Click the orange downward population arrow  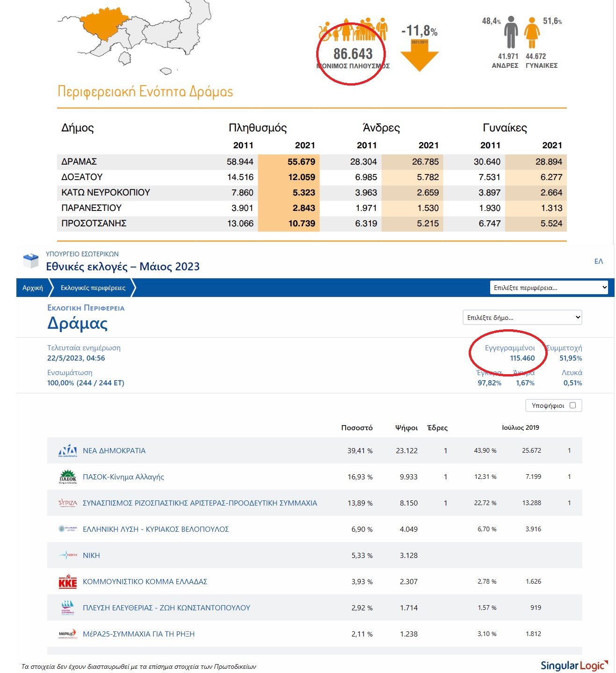pyautogui.click(x=420, y=56)
